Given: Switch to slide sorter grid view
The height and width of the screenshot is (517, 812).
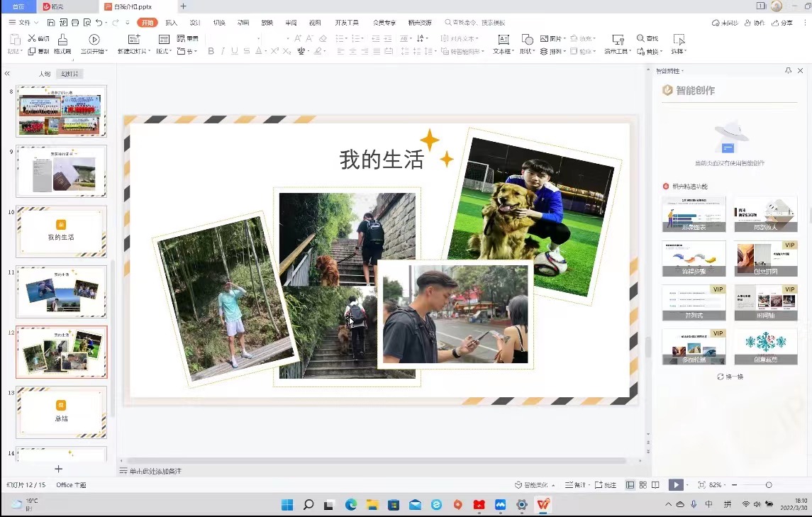Looking at the screenshot, I should pyautogui.click(x=643, y=485).
